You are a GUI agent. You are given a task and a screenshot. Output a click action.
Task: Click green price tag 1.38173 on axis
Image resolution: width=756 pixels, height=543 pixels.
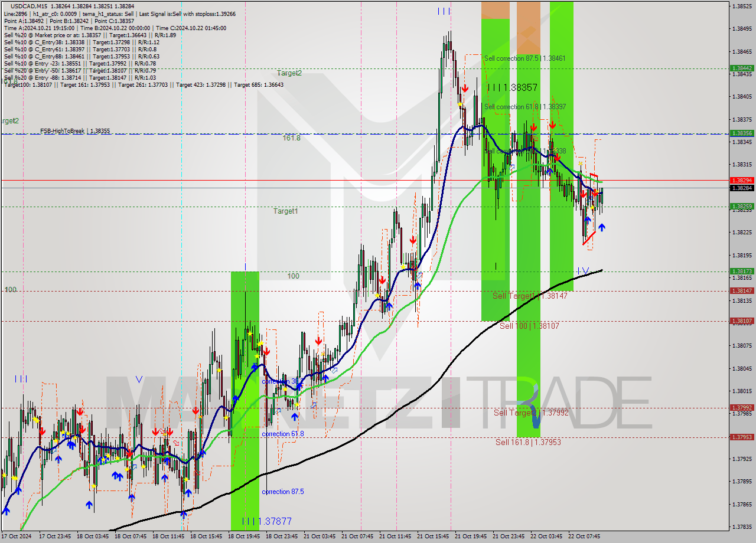(742, 271)
